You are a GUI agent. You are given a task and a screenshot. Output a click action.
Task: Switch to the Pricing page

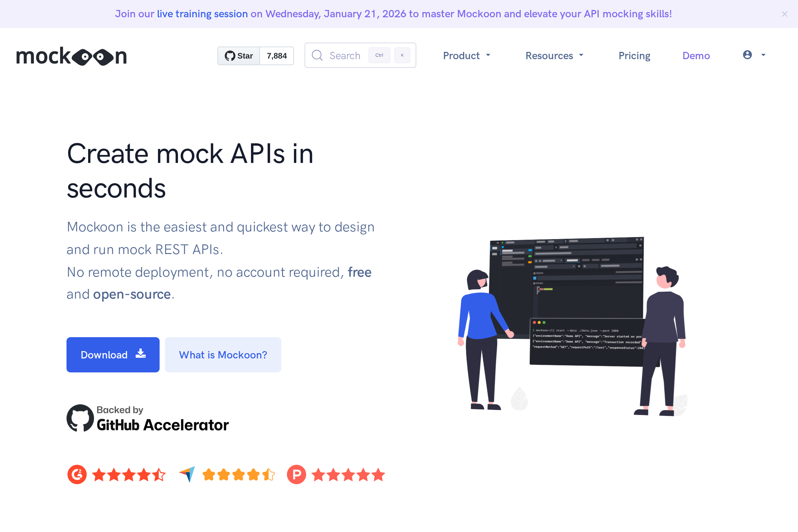coord(634,55)
